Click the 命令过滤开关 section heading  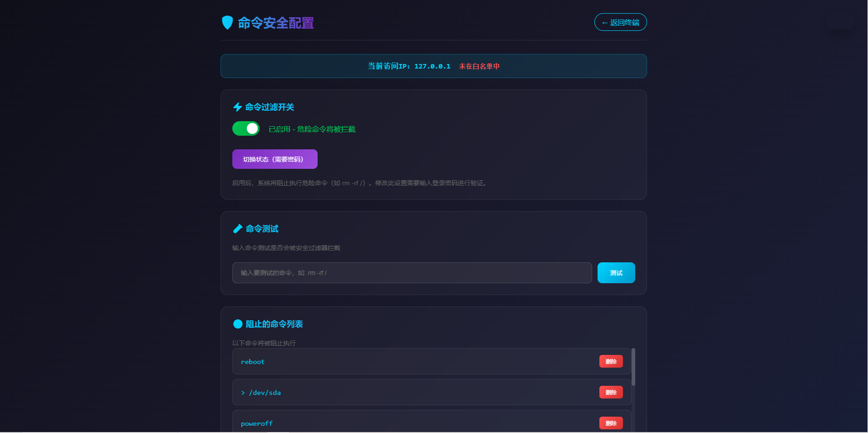(x=270, y=107)
